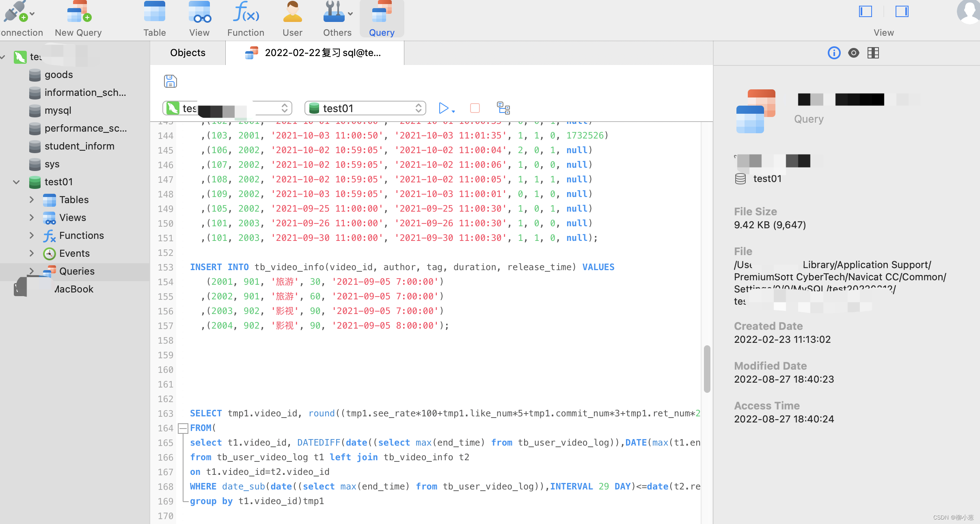Switch to the 2022-02-22 query tab
The height and width of the screenshot is (524, 980).
coord(323,52)
